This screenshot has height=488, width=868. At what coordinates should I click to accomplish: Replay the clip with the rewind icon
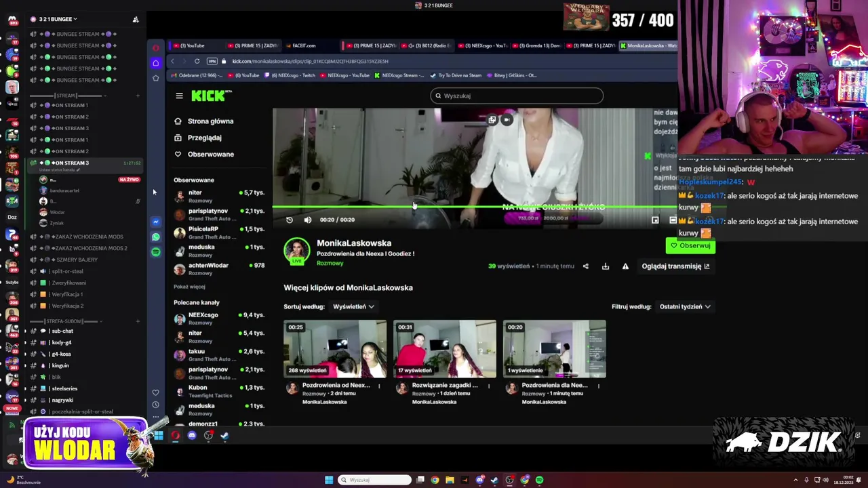[x=290, y=220]
